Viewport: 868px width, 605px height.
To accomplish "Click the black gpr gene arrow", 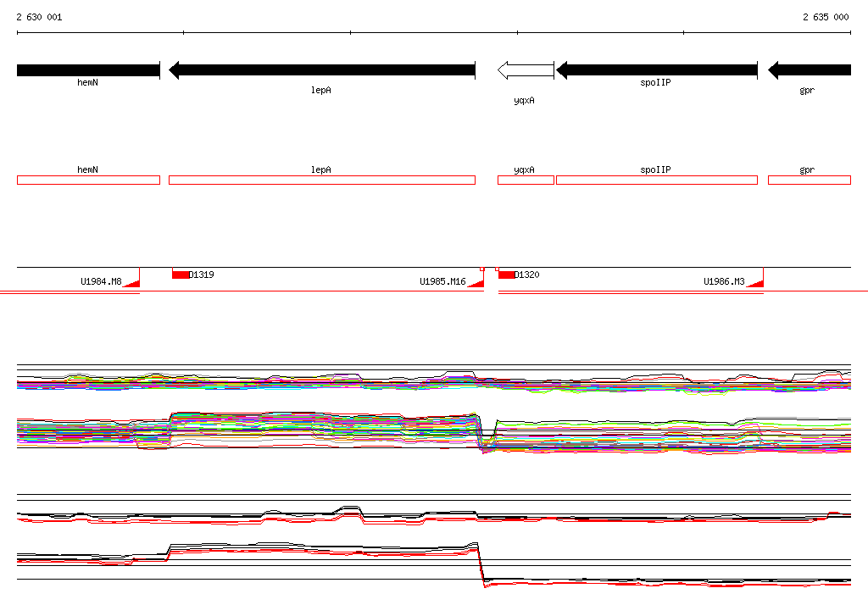I will (810, 70).
